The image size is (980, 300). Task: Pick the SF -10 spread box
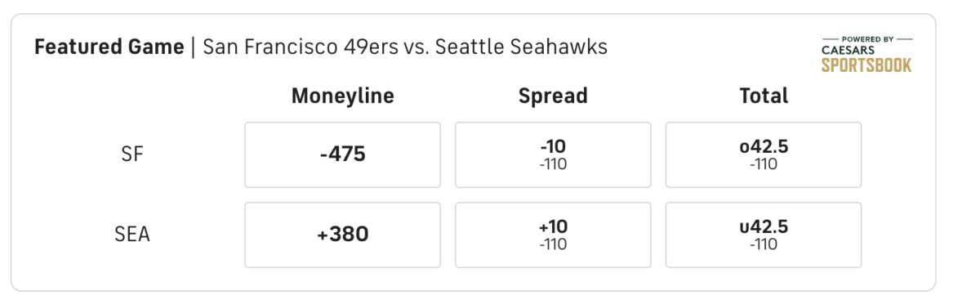point(553,154)
